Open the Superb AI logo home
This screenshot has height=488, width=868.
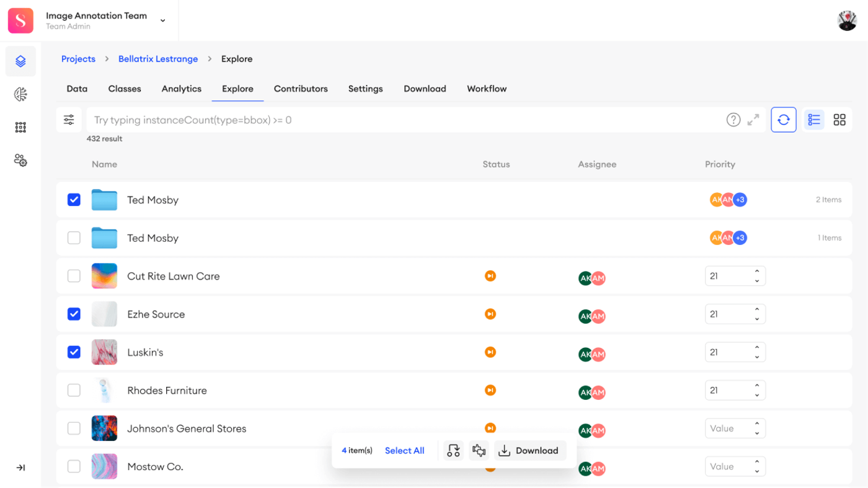coord(20,20)
